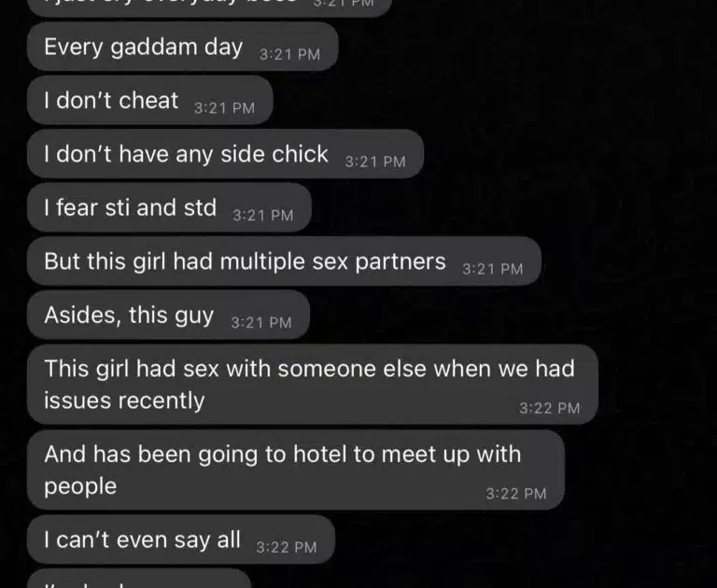Tap the 'Asides, this guy' message
The width and height of the screenshot is (717, 588).
pos(168,315)
